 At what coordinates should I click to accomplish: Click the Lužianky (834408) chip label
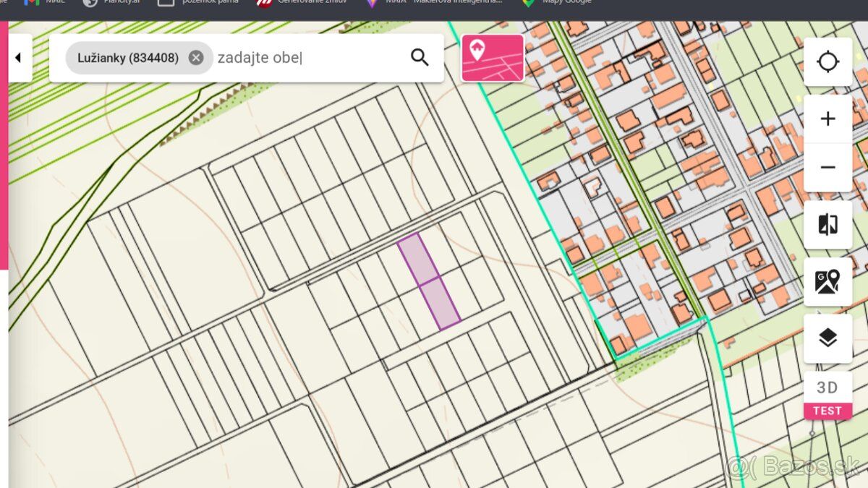(x=128, y=58)
